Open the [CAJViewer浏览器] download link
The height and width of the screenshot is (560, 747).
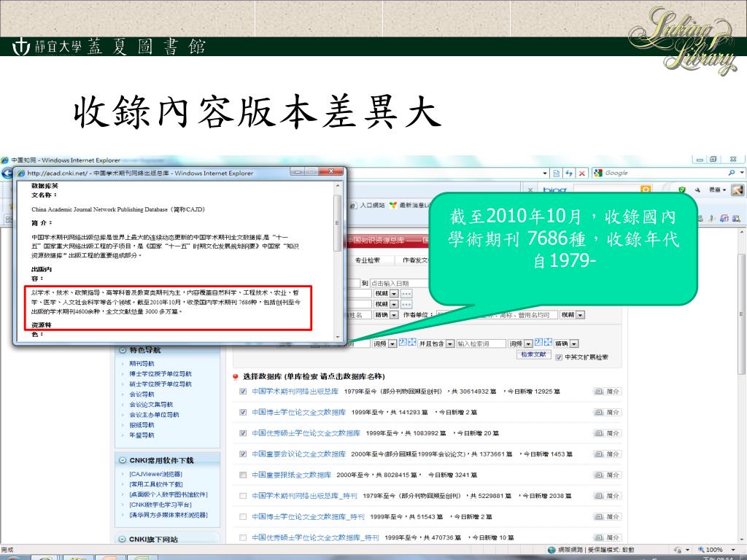[156, 474]
